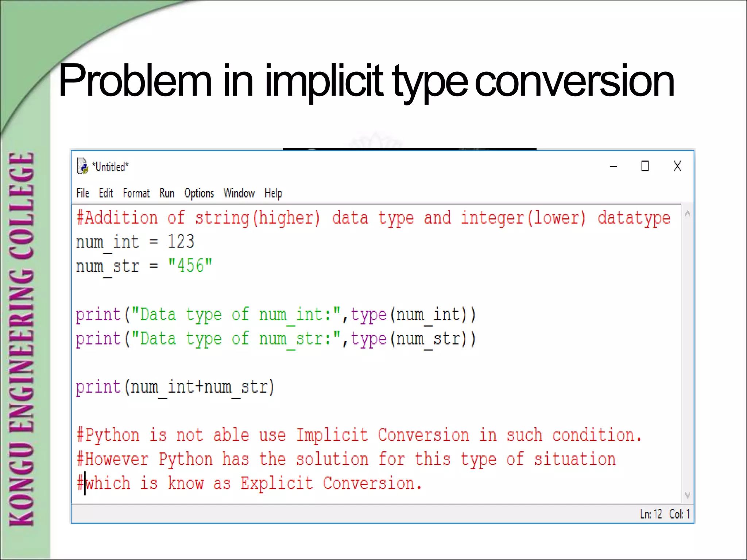Click the scrollbar down arrow
747x560 pixels.
(688, 495)
